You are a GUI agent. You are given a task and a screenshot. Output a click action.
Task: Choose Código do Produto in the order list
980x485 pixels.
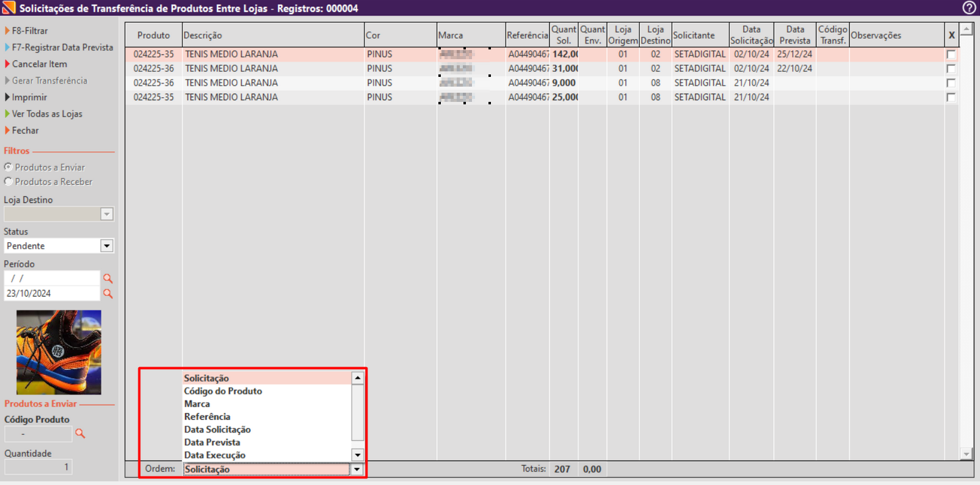[223, 391]
